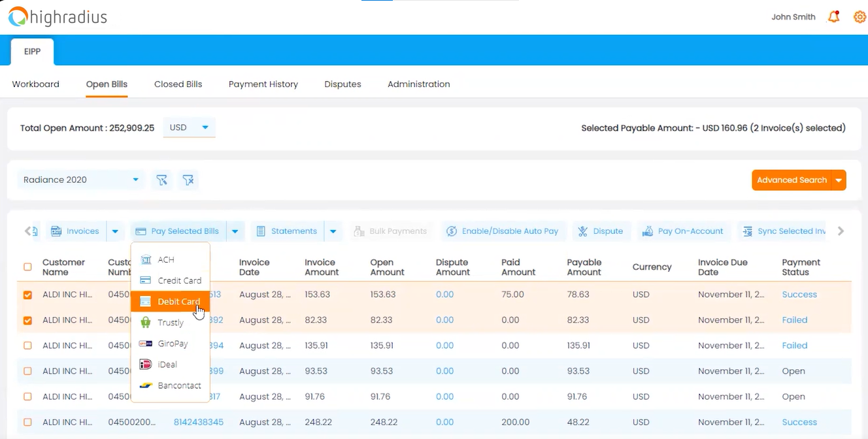Viewport: 868px width, 439px height.
Task: Select Debit Card payment option
Action: tap(170, 301)
